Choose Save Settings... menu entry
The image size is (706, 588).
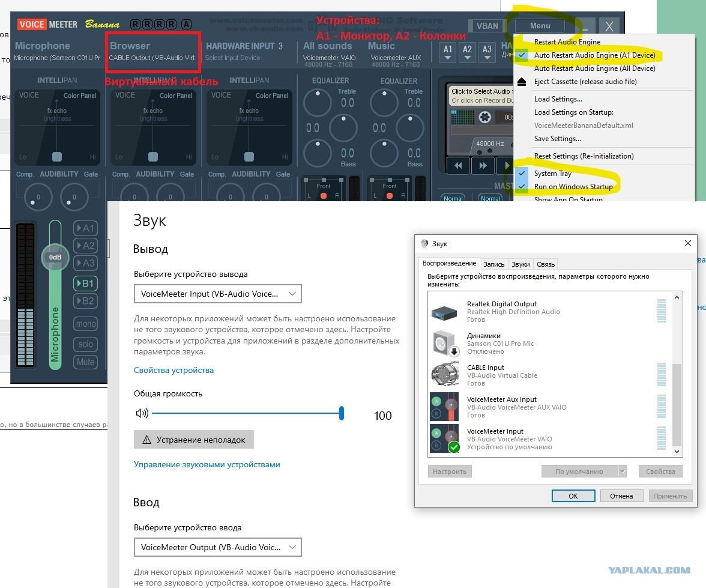(557, 139)
